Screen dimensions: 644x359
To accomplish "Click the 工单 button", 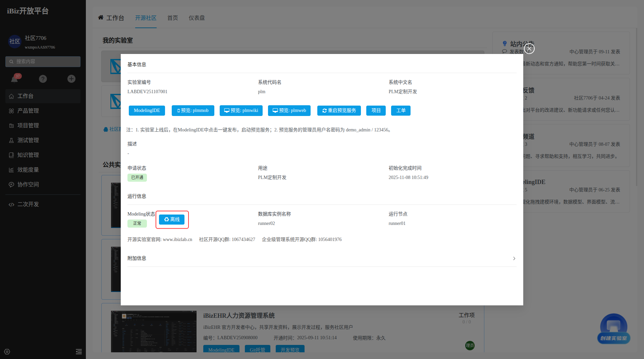I will 400,111.
